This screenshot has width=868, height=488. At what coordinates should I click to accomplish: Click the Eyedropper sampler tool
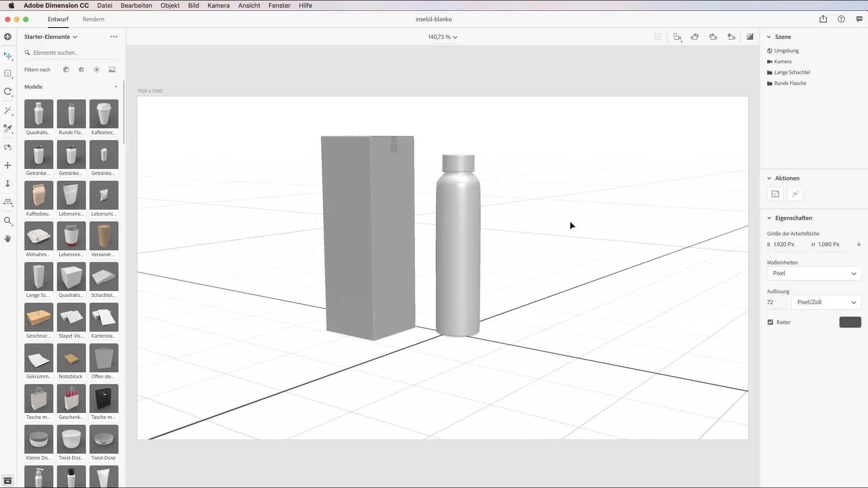[8, 129]
